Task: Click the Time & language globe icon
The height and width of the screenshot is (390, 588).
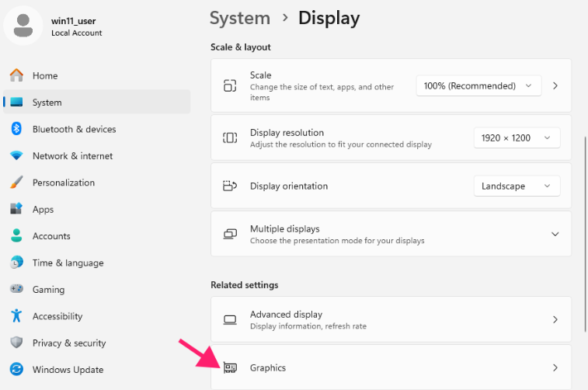Action: 16,262
